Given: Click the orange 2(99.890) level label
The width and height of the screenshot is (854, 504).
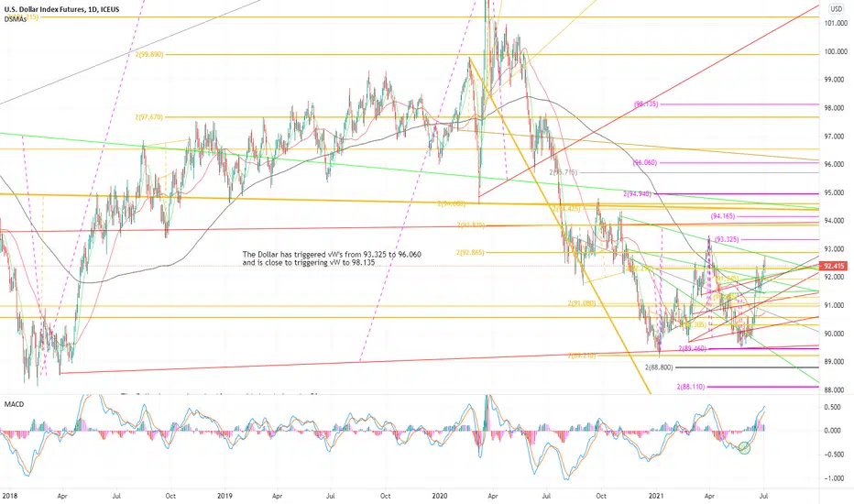Looking at the screenshot, I should 148,54.
